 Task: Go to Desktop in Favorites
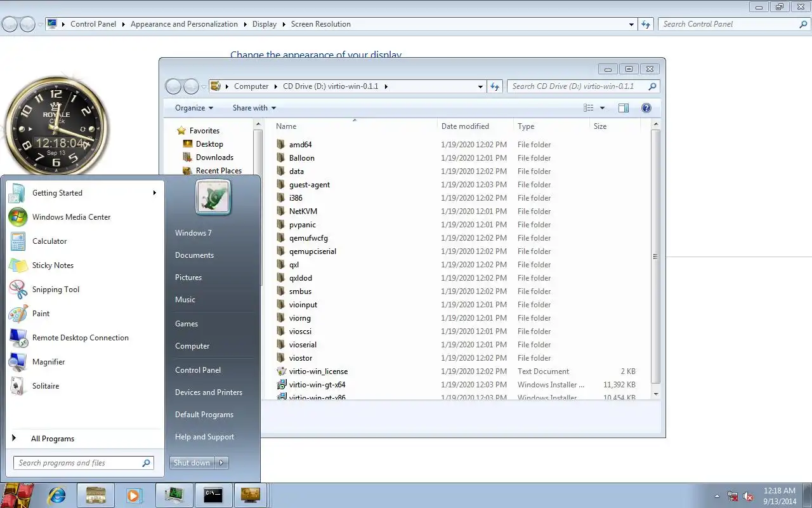point(209,144)
